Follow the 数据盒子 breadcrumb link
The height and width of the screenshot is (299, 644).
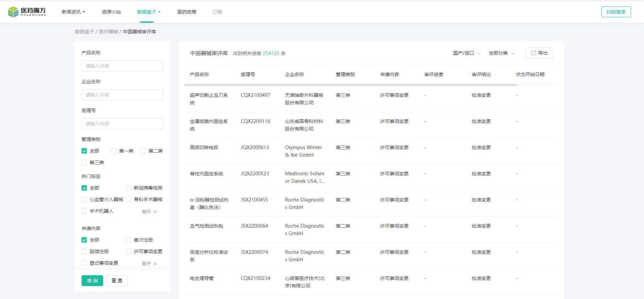85,32
